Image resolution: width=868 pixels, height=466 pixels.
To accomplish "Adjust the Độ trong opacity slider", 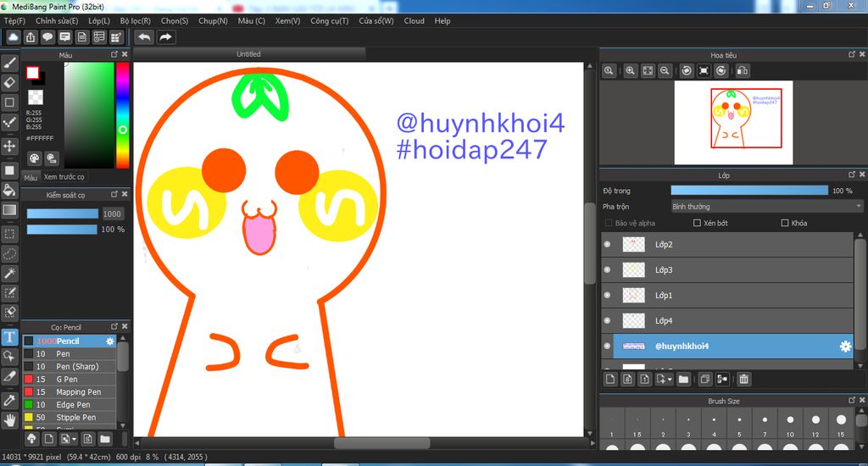I will tap(749, 191).
